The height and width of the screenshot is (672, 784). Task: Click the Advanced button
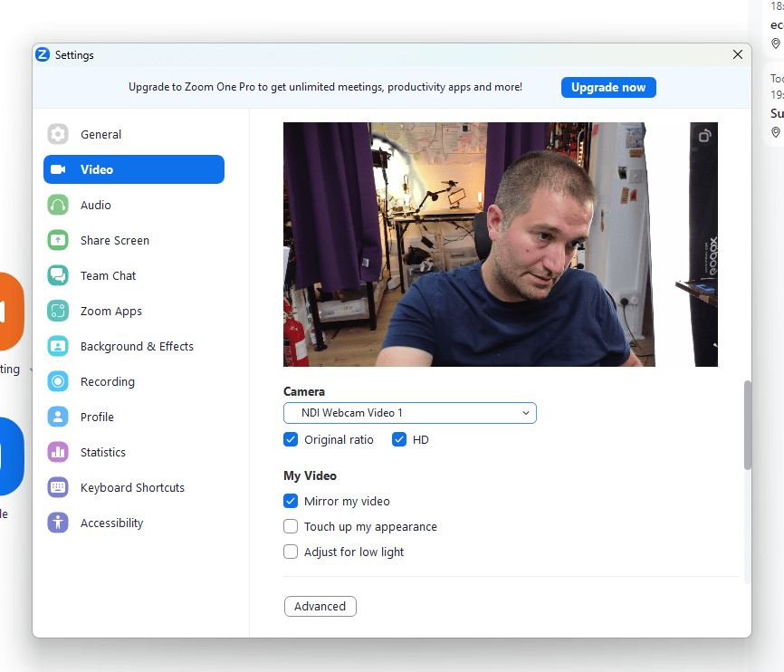pos(320,606)
